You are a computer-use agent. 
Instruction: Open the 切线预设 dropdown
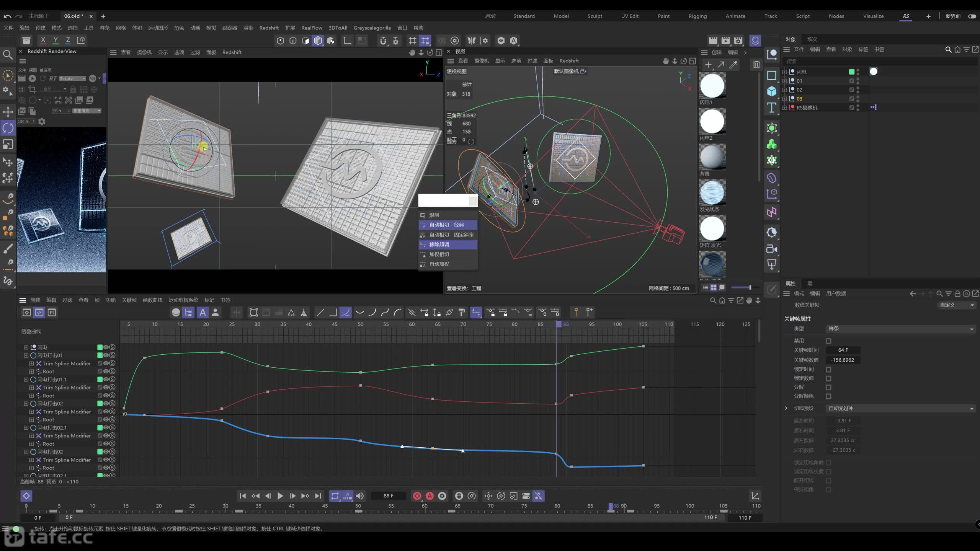901,408
